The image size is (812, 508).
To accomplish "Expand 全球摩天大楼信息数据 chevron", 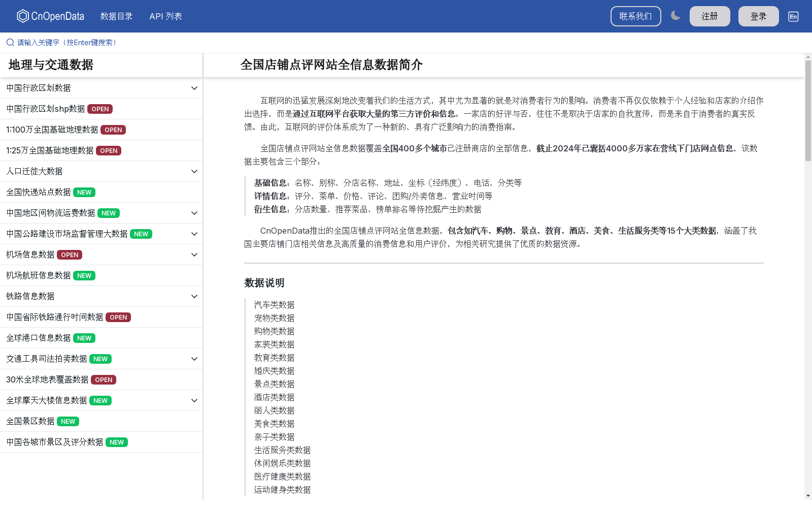I will point(194,400).
